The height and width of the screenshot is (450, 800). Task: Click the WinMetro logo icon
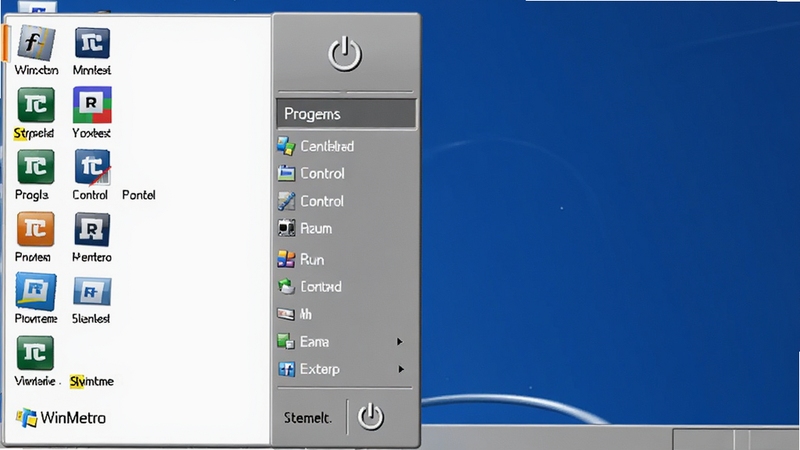pos(27,418)
